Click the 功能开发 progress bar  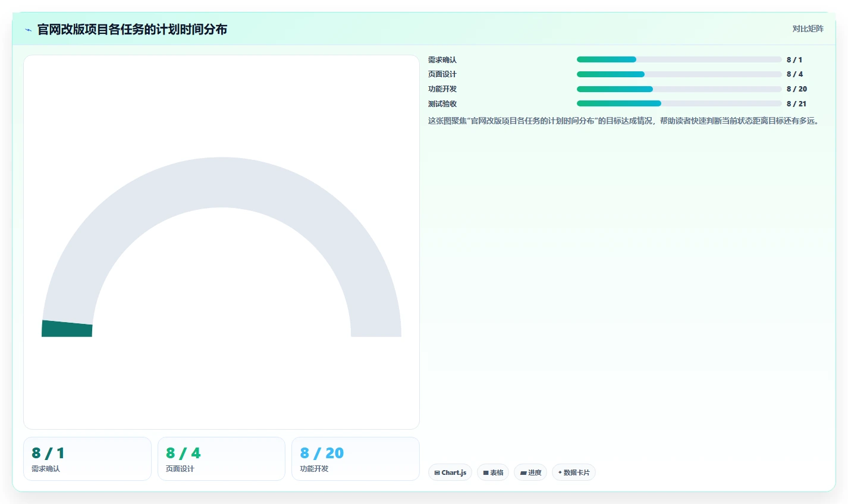tap(679, 89)
